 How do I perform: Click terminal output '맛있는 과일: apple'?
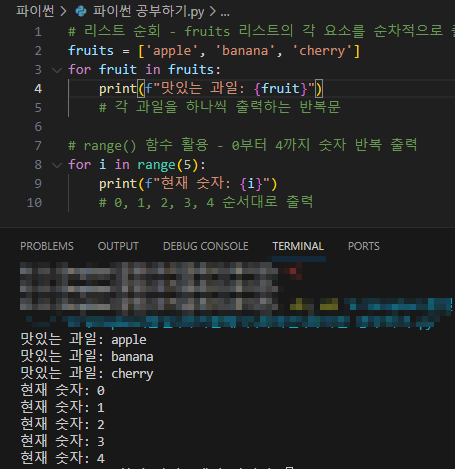[x=83, y=339]
